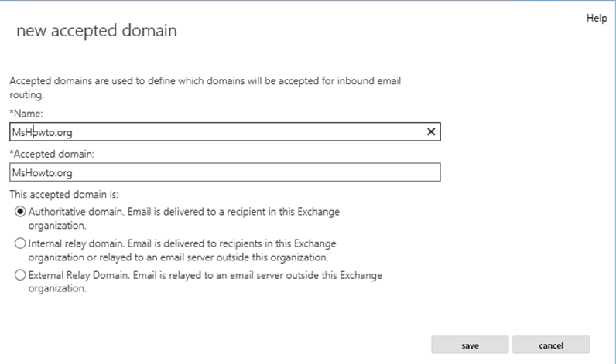Focus the Name text box
Screen dimensions: 616x364
click(225, 132)
